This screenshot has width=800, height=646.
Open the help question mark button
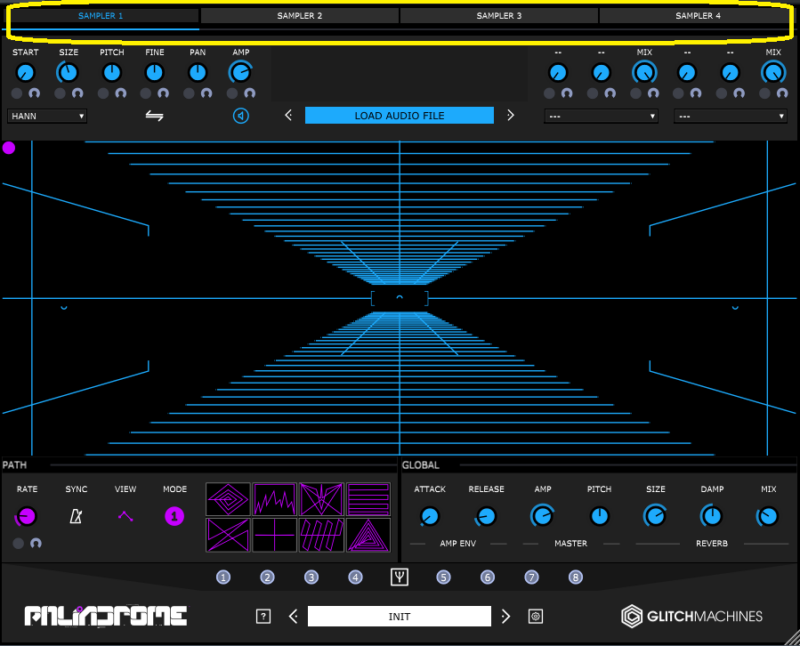coord(263,616)
